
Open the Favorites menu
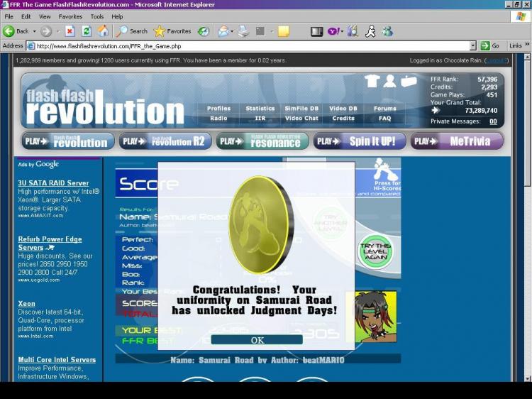coord(70,16)
